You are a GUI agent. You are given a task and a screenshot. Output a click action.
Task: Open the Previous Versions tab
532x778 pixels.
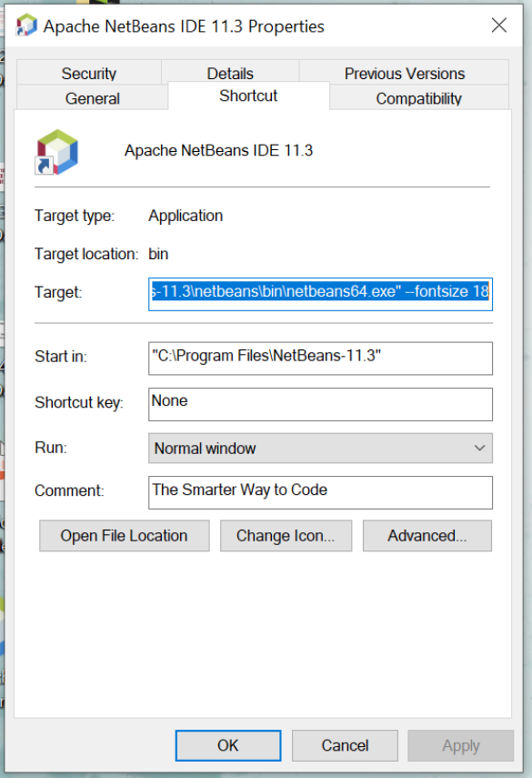point(404,73)
